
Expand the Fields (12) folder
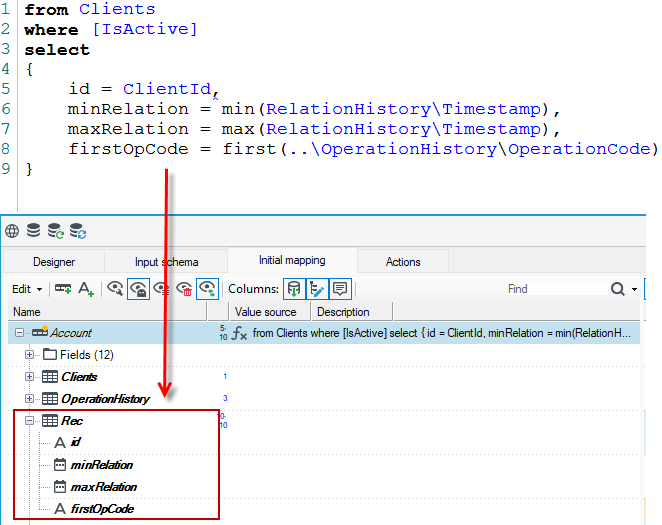click(29, 355)
